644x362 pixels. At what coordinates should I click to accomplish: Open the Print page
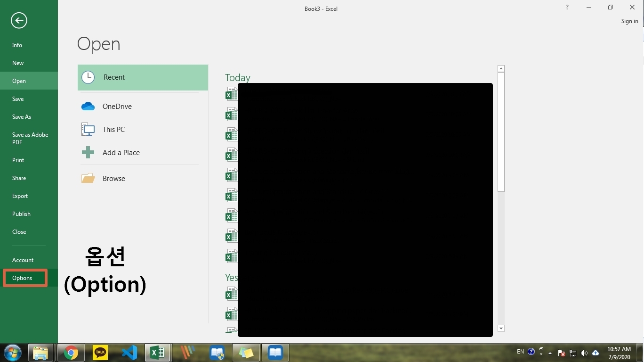click(29, 160)
